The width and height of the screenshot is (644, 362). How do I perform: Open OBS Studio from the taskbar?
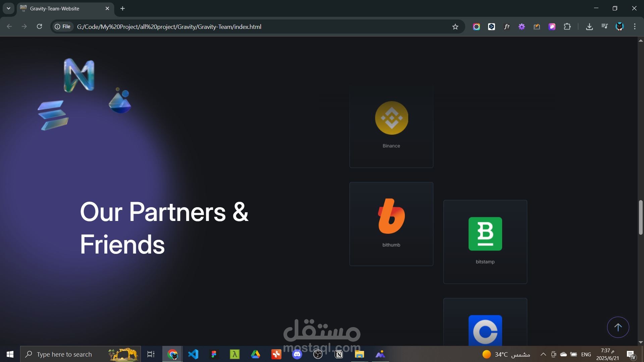318,354
